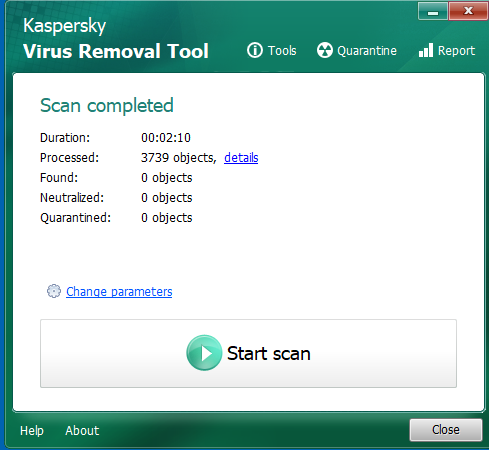
Task: Minimize the Kaspersky window
Action: click(433, 11)
